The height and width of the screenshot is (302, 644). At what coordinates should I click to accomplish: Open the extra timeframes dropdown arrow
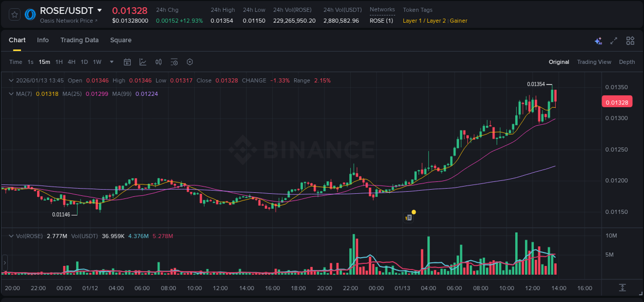coord(111,62)
